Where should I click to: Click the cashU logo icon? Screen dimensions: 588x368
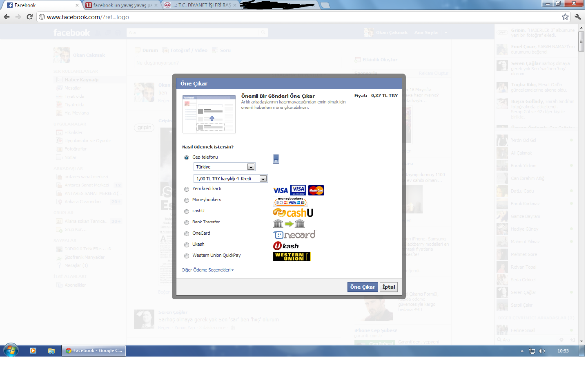(293, 213)
